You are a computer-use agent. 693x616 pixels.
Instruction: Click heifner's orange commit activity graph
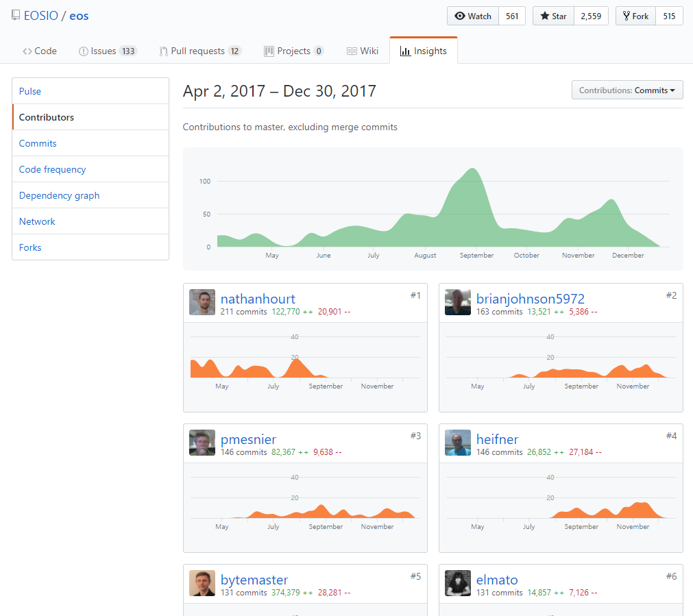[609, 510]
